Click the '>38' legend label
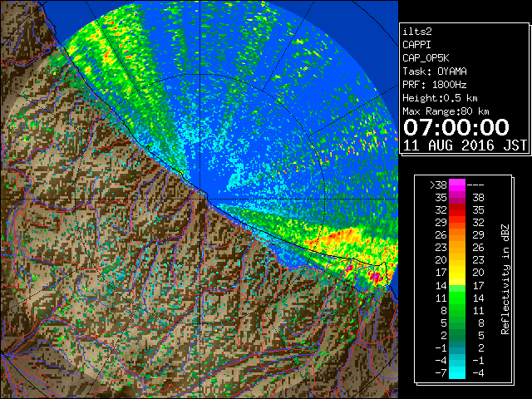Viewport: 532px width, 399px height. [x=438, y=185]
